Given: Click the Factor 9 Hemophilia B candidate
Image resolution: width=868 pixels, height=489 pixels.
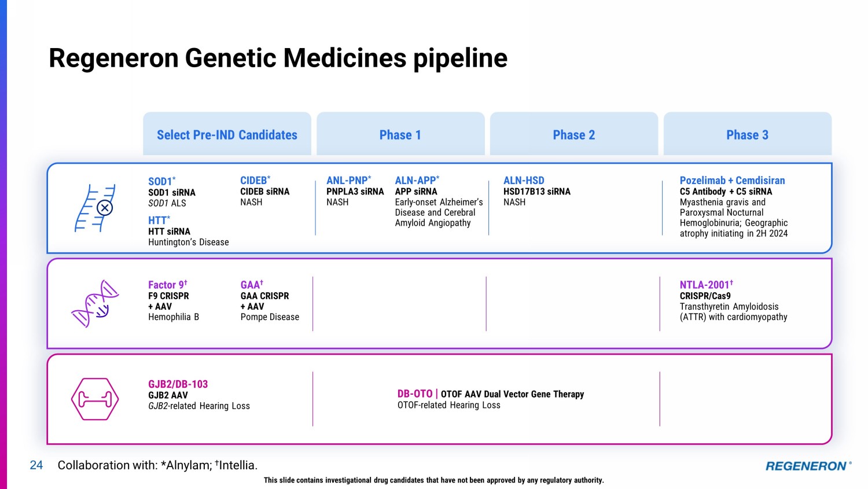Looking at the screenshot, I should point(167,285).
